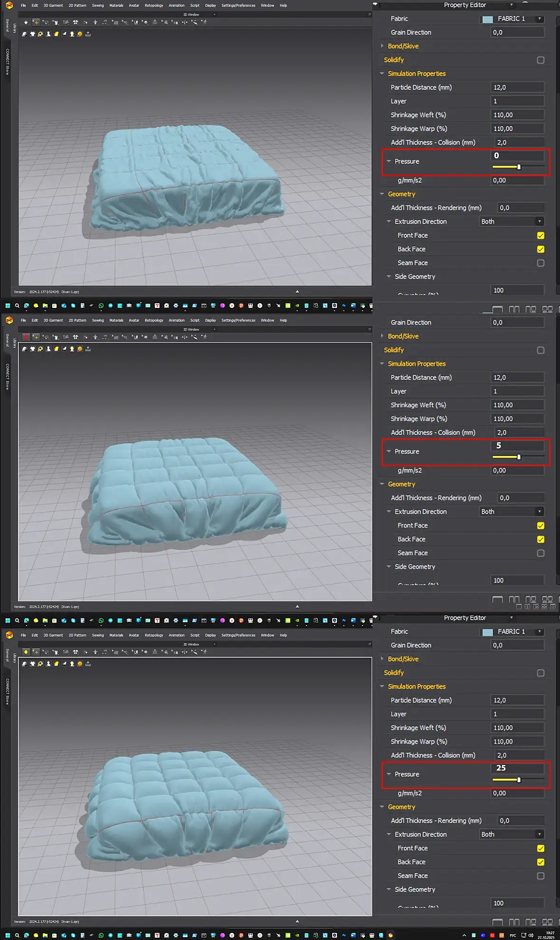Click the РУС language indicator
The image size is (560, 940).
point(513,935)
